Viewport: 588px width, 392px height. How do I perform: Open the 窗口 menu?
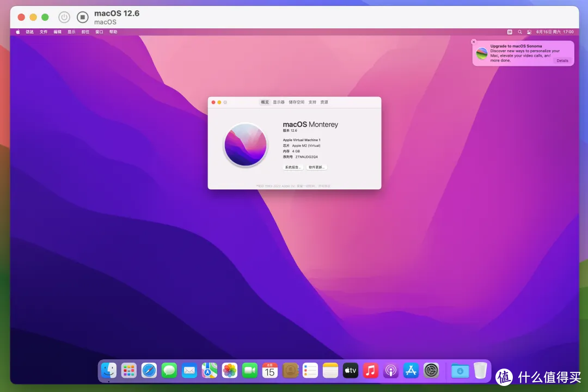coord(99,32)
